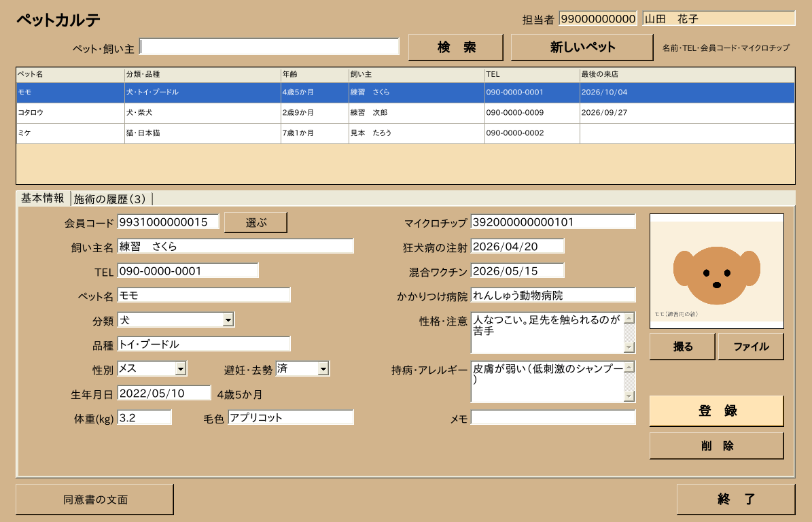This screenshot has height=522, width=812.
Task: Click the 飼い主名 input field
Action: [x=236, y=247]
